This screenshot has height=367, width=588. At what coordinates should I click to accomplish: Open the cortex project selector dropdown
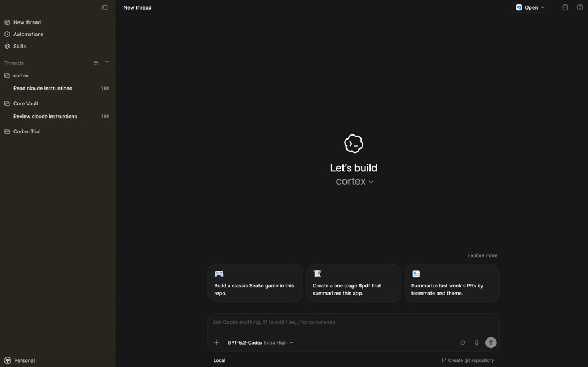click(355, 182)
